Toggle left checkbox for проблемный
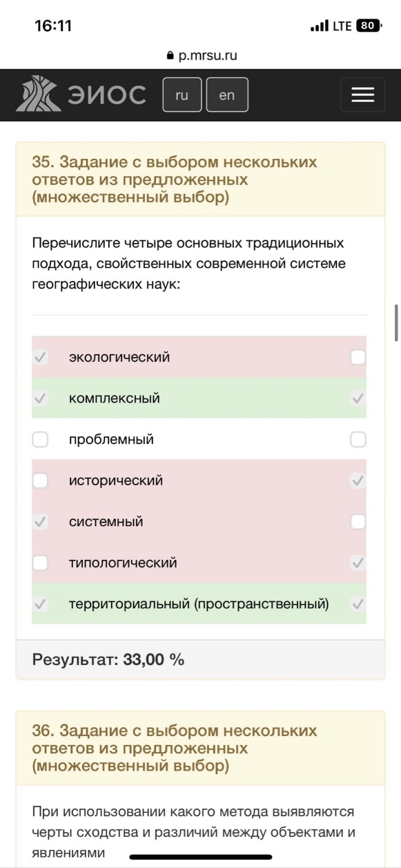Viewport: 401px width, 868px height. pos(41,439)
